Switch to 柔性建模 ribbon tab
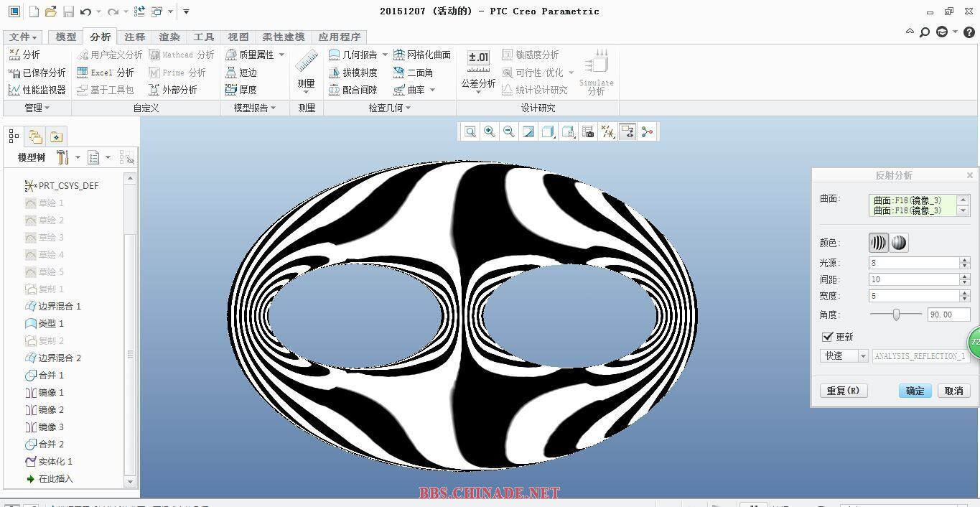This screenshot has height=507, width=980. 283,37
